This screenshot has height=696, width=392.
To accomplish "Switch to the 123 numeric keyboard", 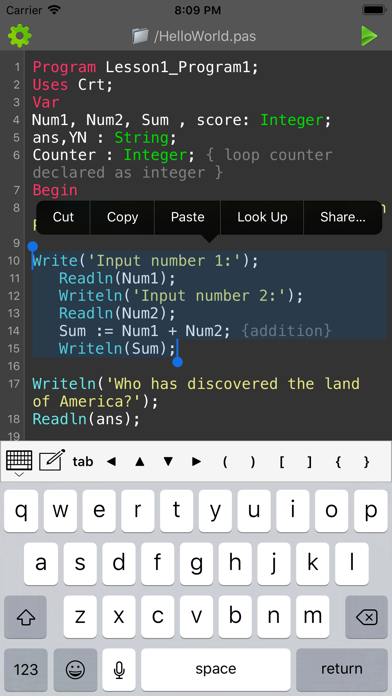I will click(26, 669).
